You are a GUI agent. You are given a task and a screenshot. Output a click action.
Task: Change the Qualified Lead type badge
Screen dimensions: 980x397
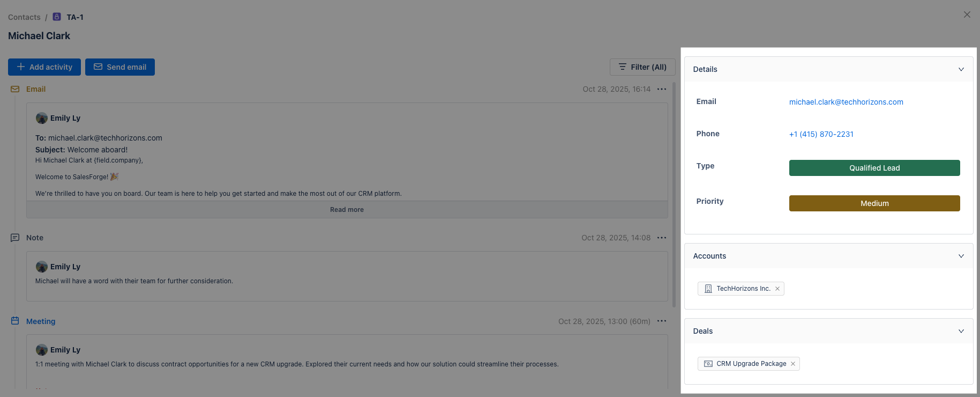[x=874, y=168]
